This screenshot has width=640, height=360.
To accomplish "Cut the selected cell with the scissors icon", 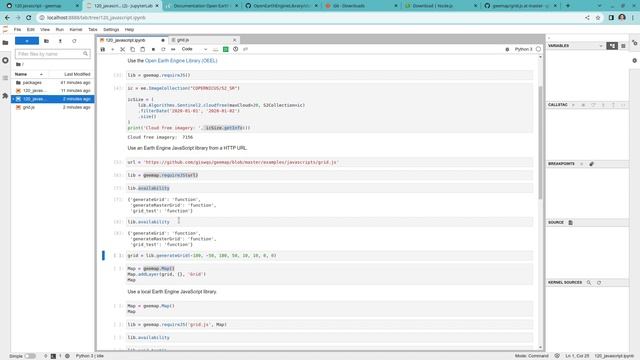I will [122, 49].
